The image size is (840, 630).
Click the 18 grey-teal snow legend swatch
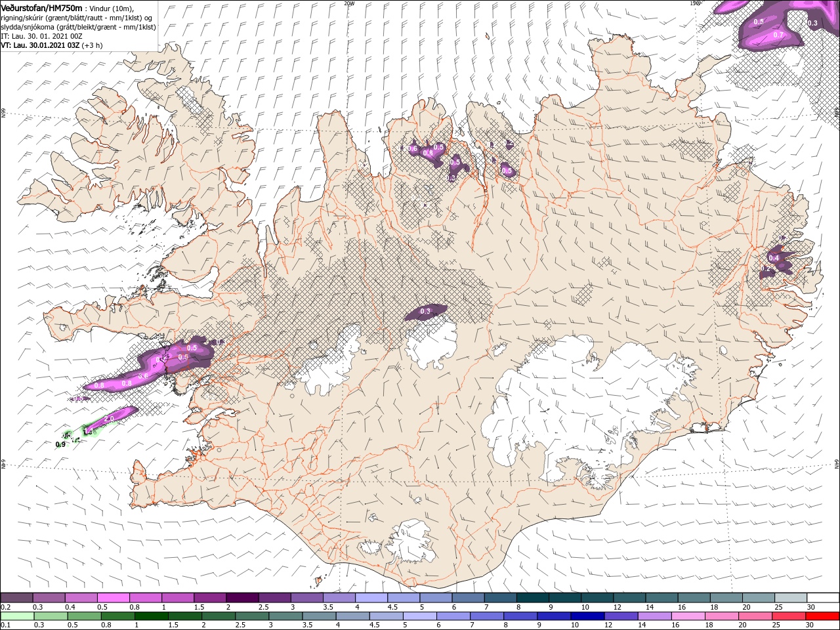(726, 598)
